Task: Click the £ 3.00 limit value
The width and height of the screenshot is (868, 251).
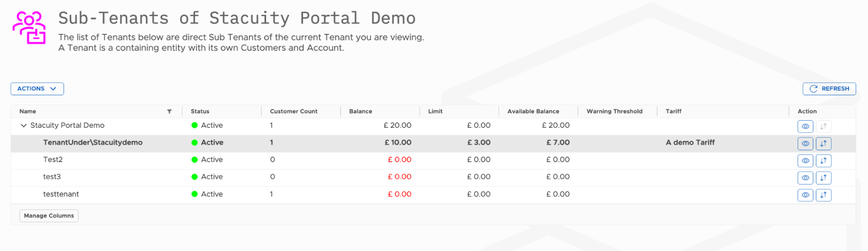Action: [x=479, y=142]
